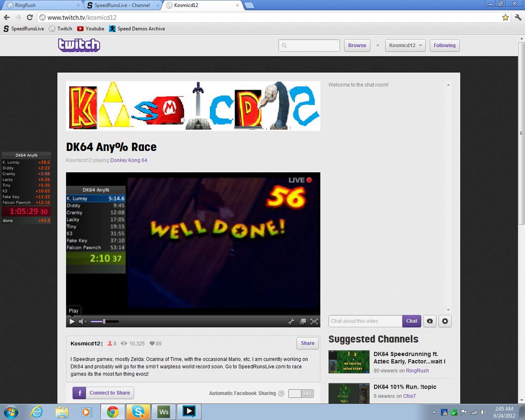The image size is (525, 420).
Task: Bookmark this page with the star
Action: tap(505, 17)
